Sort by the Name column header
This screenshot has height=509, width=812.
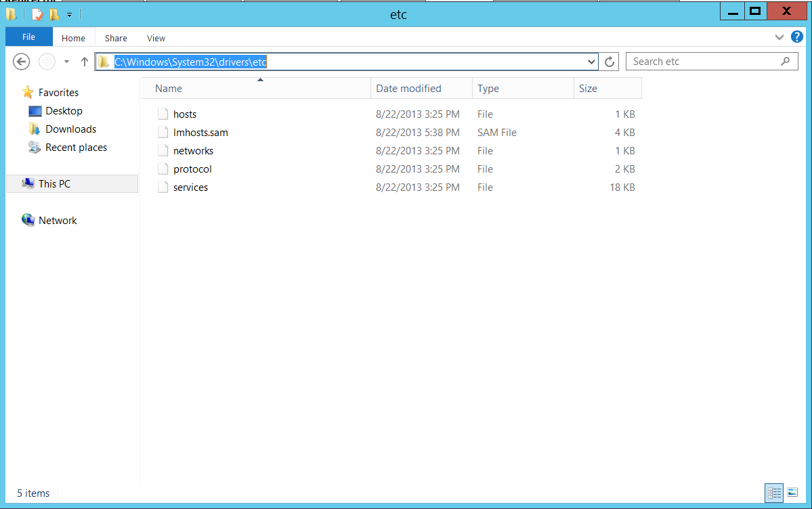(255, 89)
